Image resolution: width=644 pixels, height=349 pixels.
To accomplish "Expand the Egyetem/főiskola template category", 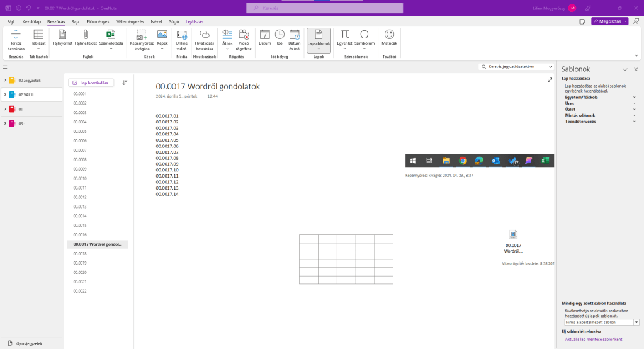I will [634, 98].
